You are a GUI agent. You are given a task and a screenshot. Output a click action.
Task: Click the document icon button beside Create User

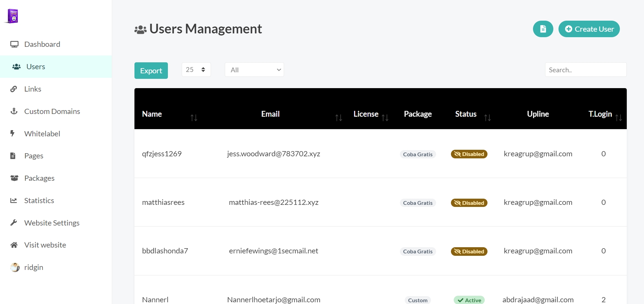coord(543,29)
